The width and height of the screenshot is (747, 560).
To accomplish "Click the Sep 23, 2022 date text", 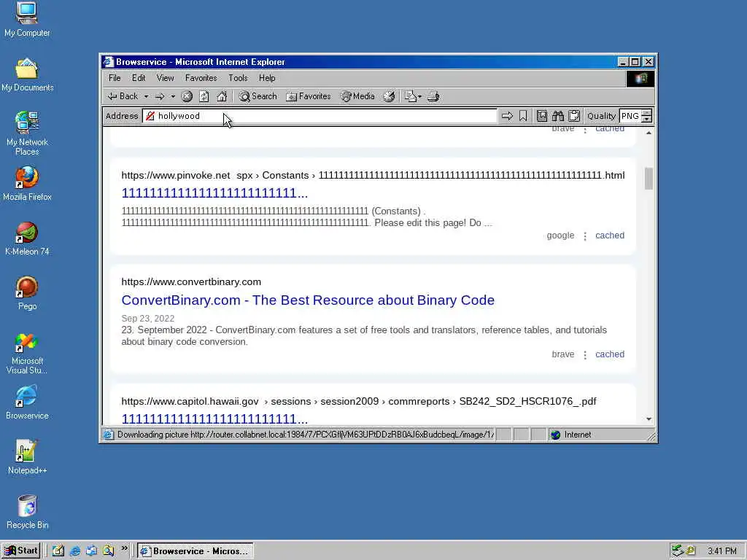I will (x=147, y=318).
